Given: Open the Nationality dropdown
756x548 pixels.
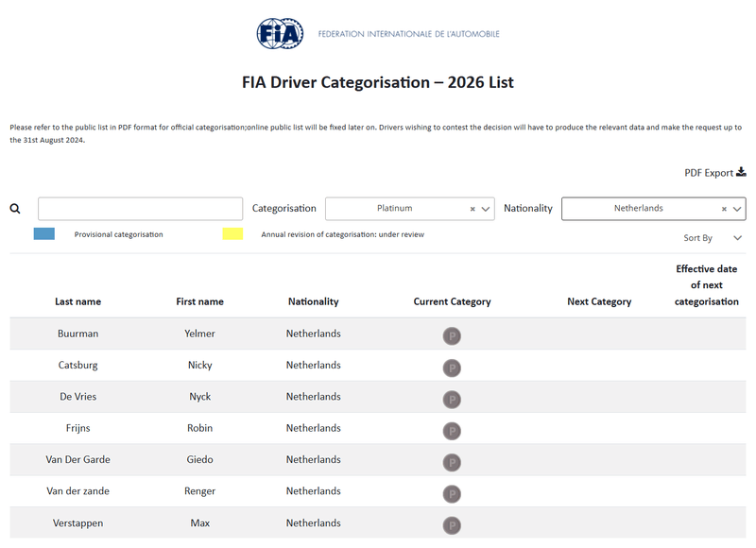Looking at the screenshot, I should pos(737,209).
